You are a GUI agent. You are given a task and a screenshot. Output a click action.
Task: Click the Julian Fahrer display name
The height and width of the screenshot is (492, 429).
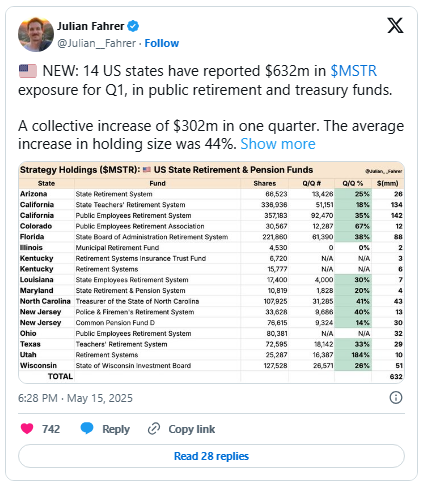tap(91, 26)
